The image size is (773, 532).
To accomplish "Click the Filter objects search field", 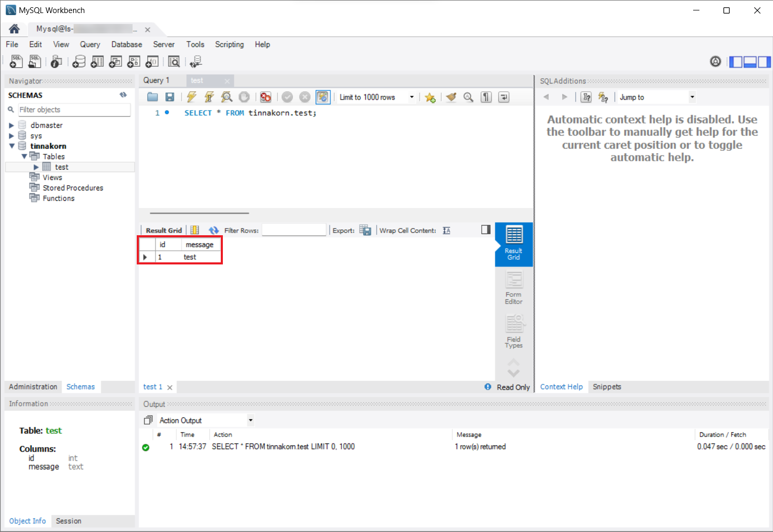I will 74,110.
